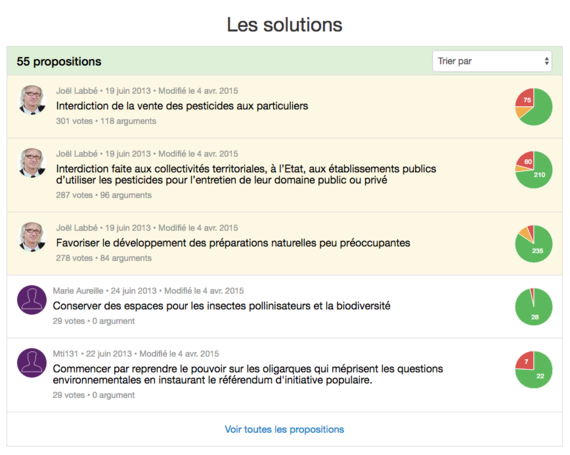This screenshot has width=570, height=455.
Task: Open 'Conserver des espaces pour les insectes pollinisateurs'
Action: (x=221, y=306)
